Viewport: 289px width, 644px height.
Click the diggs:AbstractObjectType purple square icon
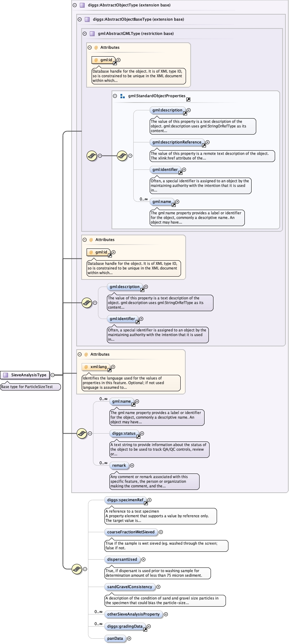82,5
